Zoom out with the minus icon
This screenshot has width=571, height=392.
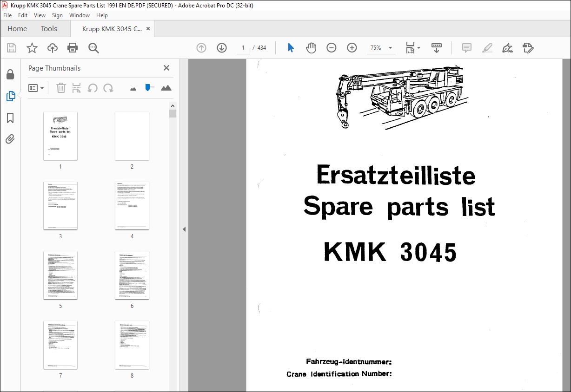click(332, 48)
